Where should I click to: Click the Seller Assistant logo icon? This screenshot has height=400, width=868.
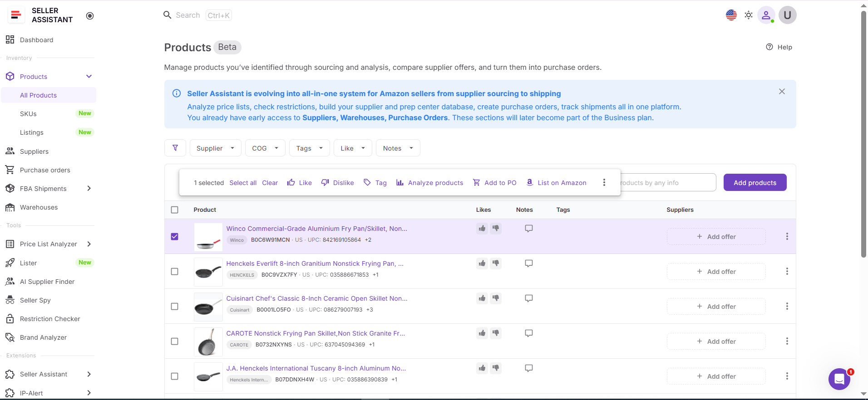point(16,15)
